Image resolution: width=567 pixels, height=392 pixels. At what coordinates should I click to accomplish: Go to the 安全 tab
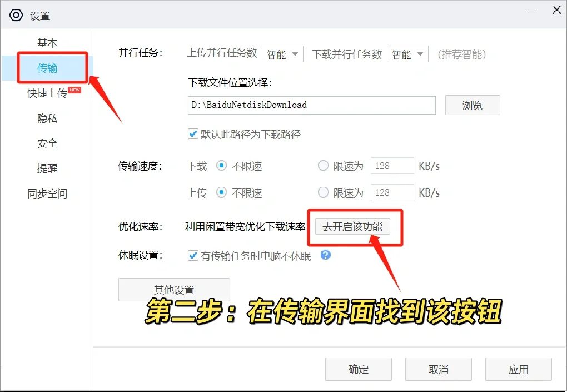tap(47, 143)
